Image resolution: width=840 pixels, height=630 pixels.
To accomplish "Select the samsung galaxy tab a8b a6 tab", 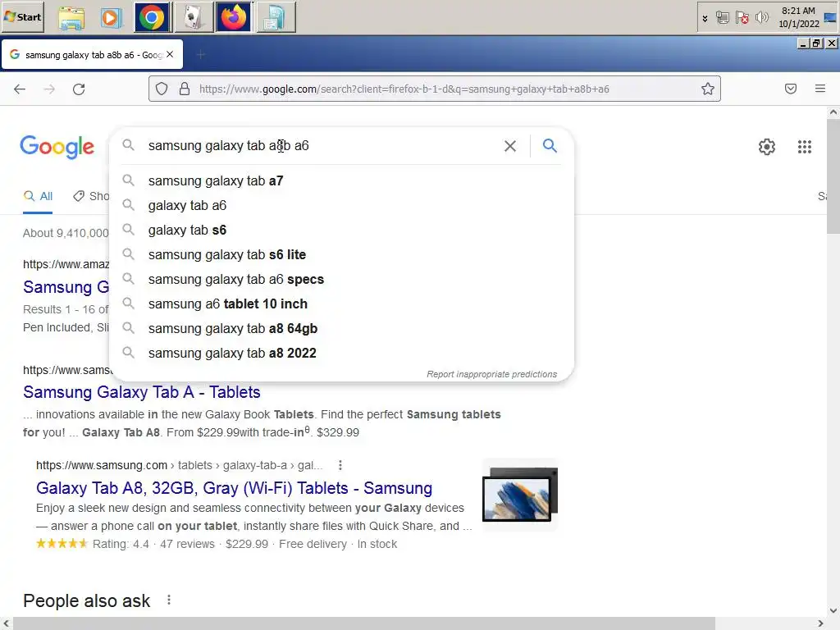I will click(x=92, y=55).
